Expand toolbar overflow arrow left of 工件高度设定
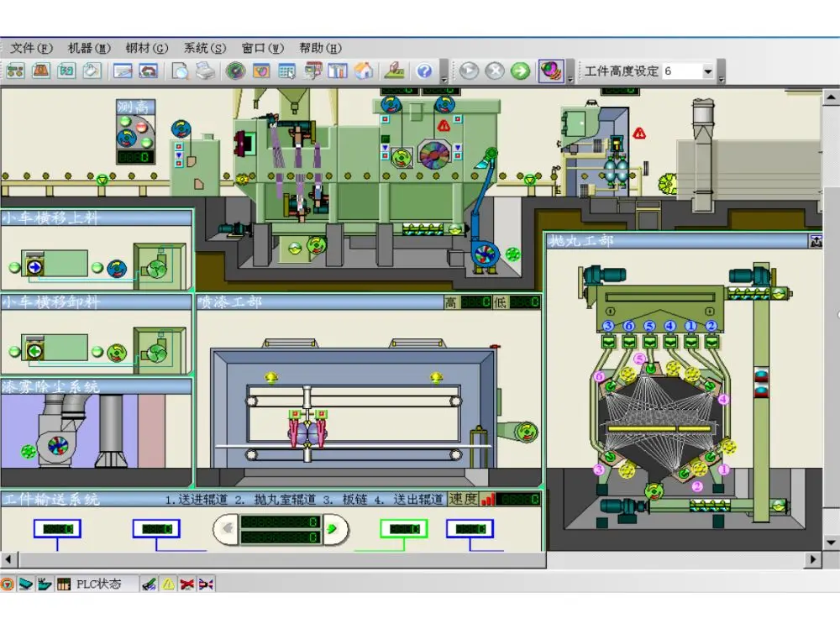 click(570, 77)
